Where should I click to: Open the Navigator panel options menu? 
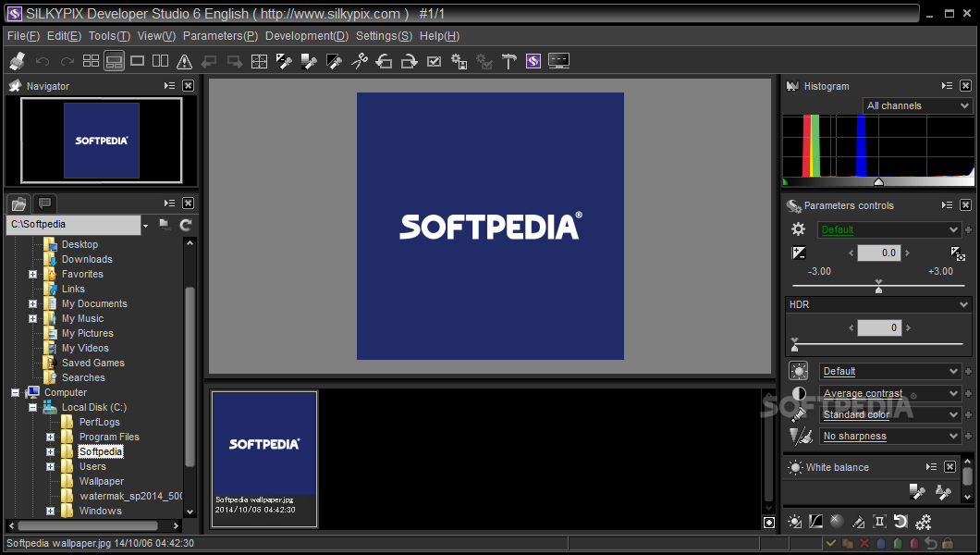[x=169, y=86]
